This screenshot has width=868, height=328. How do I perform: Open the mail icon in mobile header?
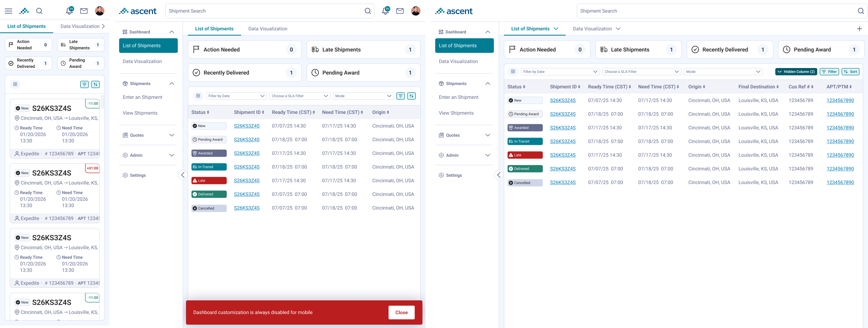tap(84, 11)
